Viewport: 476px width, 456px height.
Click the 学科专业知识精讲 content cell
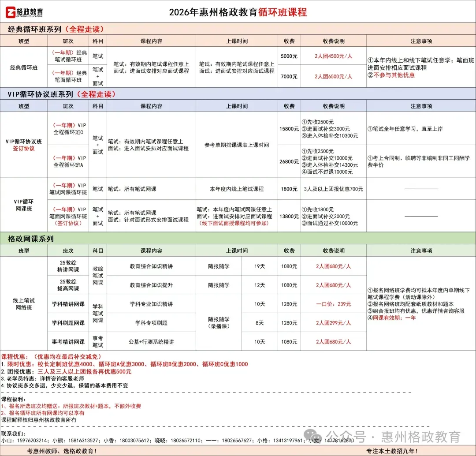(x=151, y=304)
